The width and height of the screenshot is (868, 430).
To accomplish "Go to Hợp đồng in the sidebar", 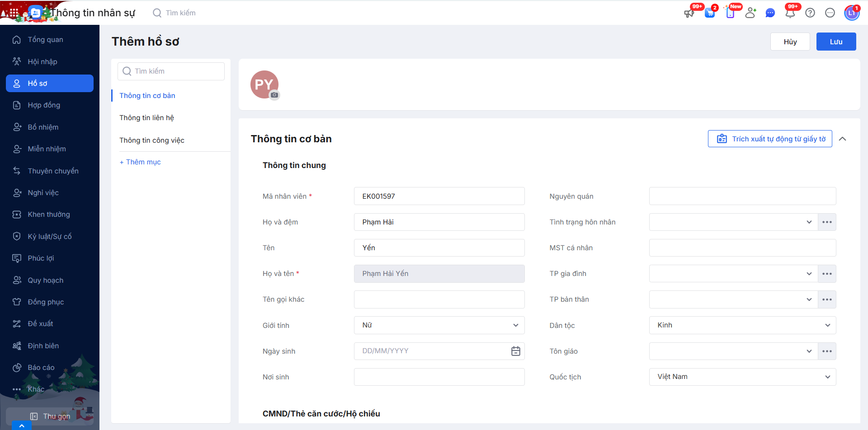I will click(x=44, y=105).
